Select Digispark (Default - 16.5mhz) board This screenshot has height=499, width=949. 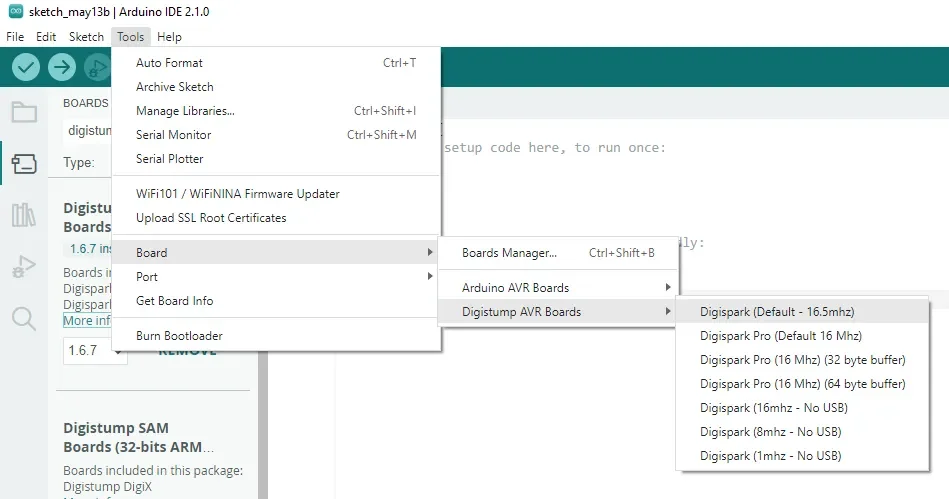[x=802, y=312]
